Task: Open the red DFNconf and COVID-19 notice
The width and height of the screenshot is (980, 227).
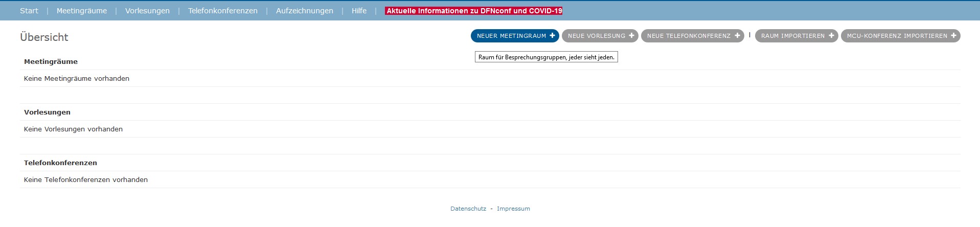Action: coord(474,11)
